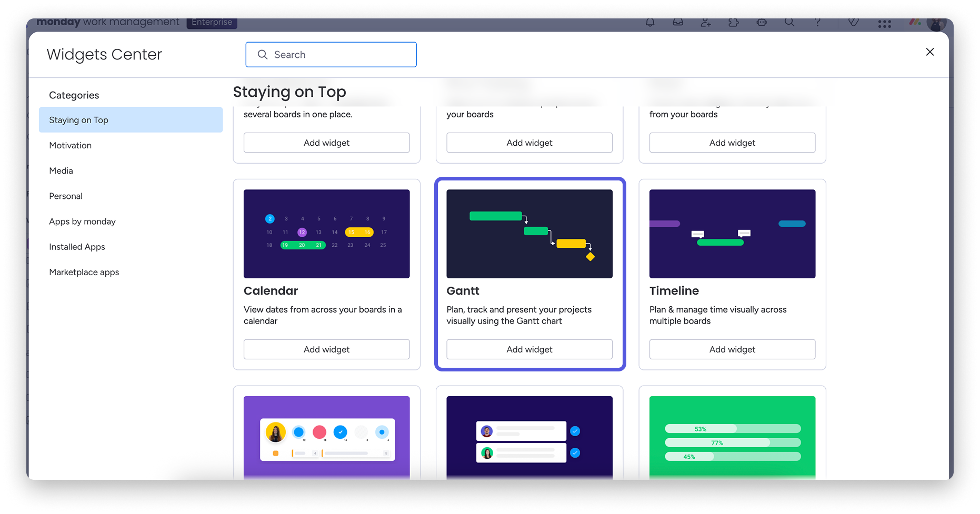Switch to Apps by monday category
The height and width of the screenshot is (514, 980).
(131, 221)
